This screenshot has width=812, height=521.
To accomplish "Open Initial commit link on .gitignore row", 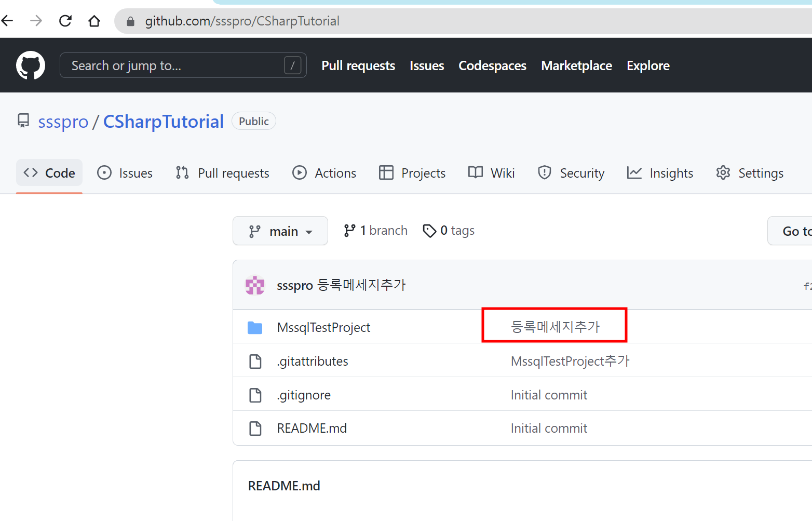I will point(549,395).
